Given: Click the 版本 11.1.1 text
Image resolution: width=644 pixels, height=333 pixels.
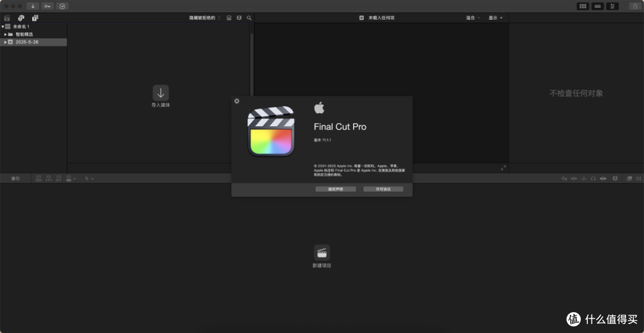Looking at the screenshot, I should click(323, 140).
